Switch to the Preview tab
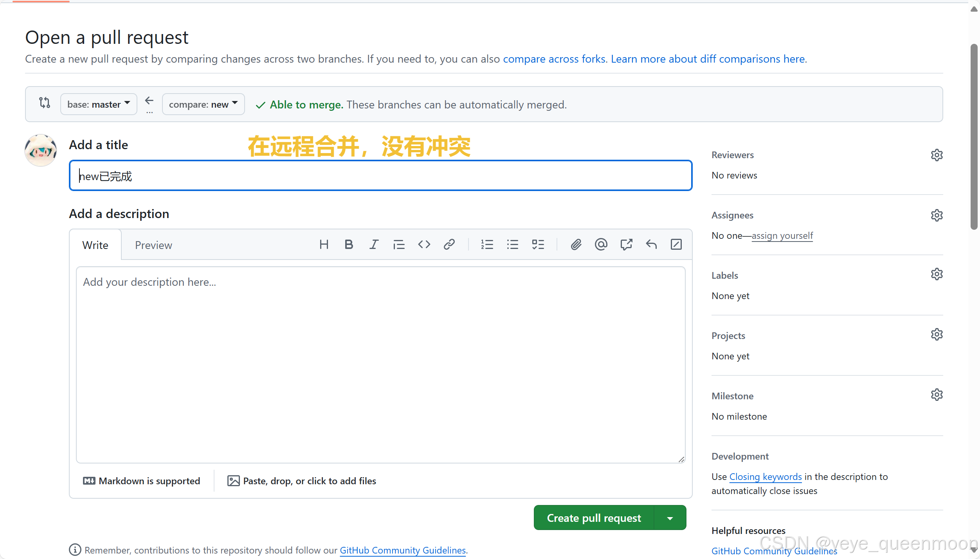The width and height of the screenshot is (980, 559). (x=153, y=245)
